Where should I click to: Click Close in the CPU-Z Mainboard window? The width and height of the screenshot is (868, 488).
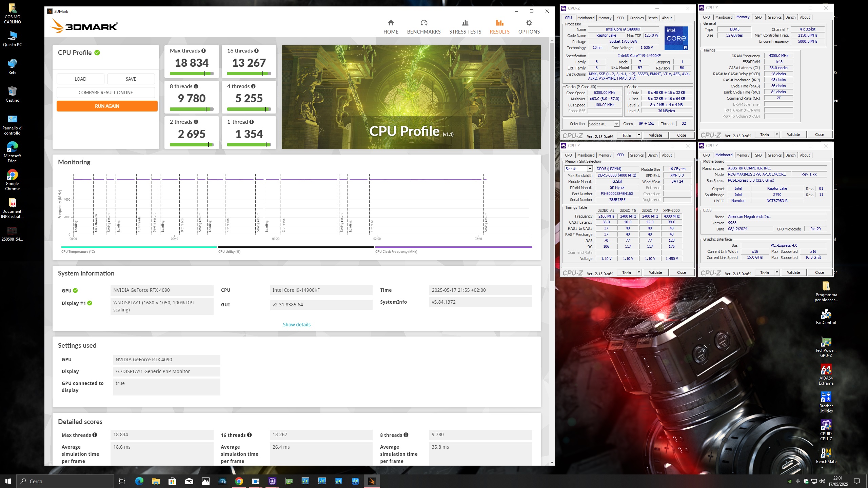click(x=819, y=272)
